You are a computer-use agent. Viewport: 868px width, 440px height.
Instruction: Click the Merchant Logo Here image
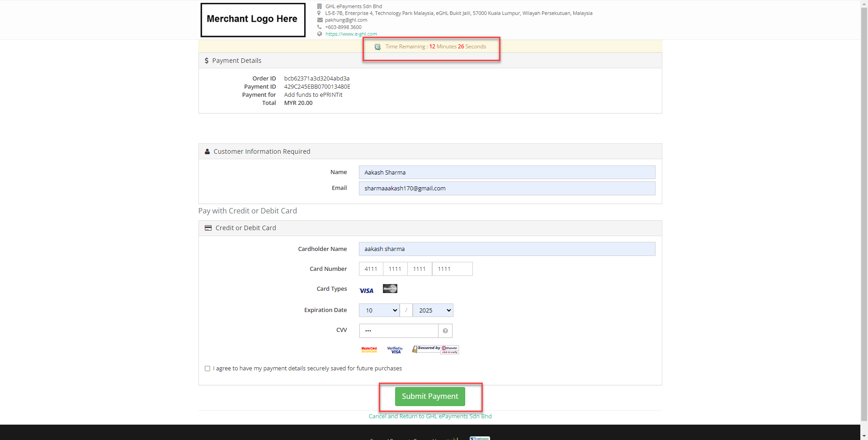253,20
